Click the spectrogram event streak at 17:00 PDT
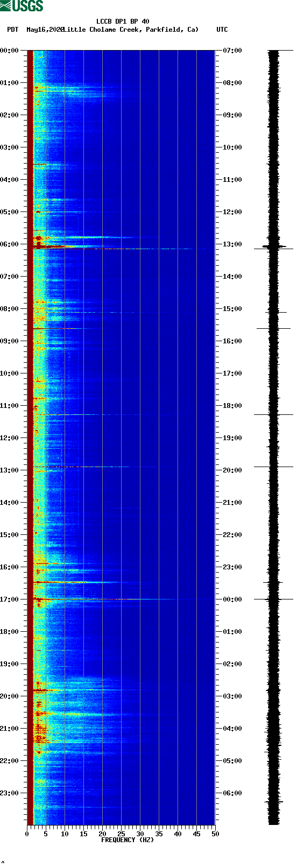Viewport: 297px width, 868px height. [x=105, y=599]
